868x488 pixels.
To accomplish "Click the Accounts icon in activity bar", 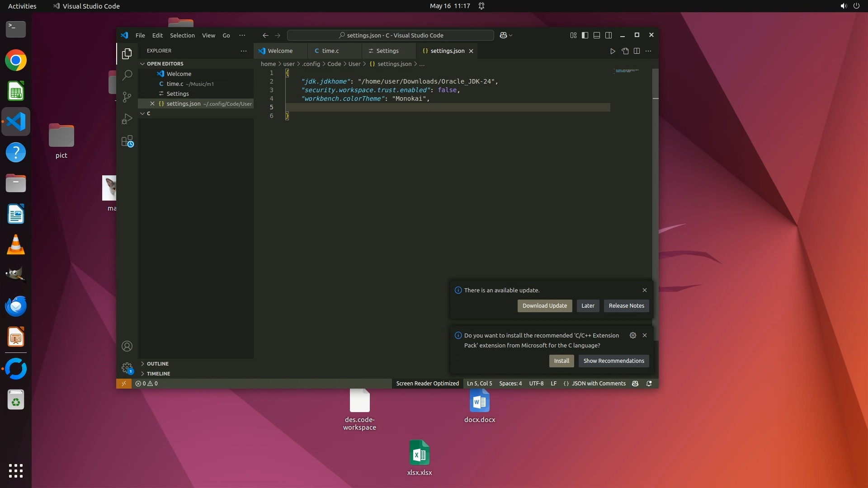I will click(x=127, y=346).
